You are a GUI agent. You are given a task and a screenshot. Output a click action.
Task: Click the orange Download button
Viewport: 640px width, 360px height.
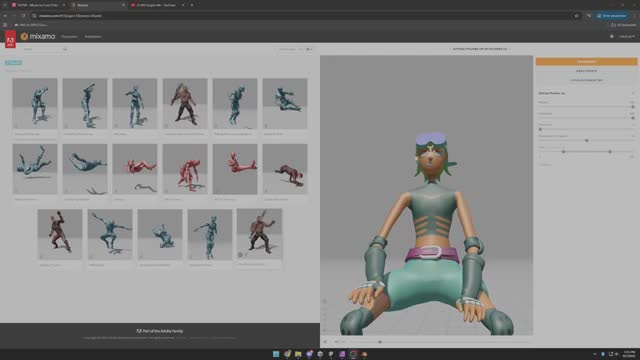point(587,62)
